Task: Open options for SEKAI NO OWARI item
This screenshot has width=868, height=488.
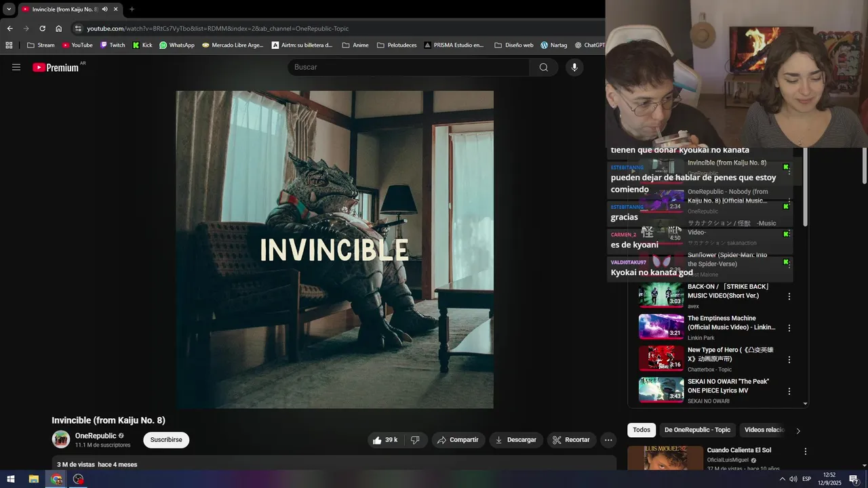Action: coord(789,391)
